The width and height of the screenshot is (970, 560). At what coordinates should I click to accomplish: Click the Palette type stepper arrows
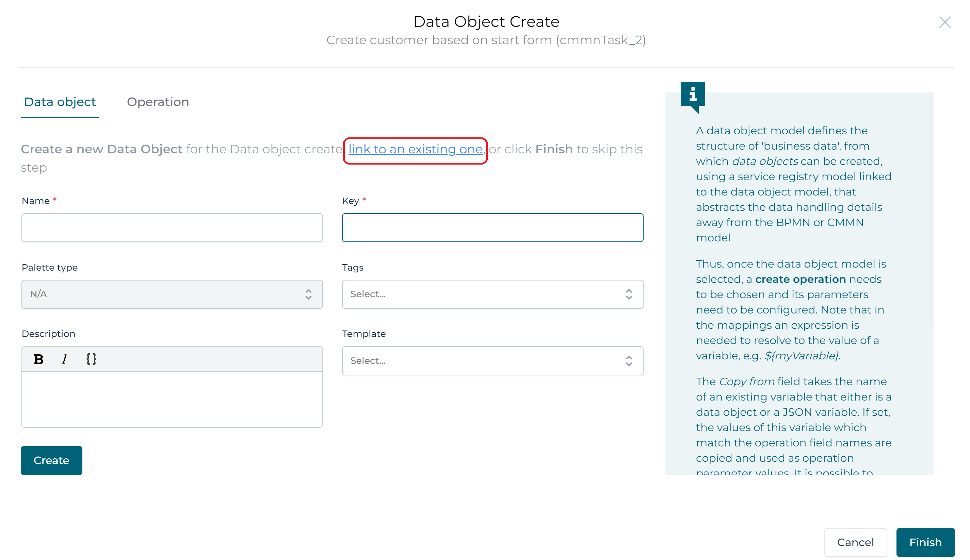click(308, 294)
